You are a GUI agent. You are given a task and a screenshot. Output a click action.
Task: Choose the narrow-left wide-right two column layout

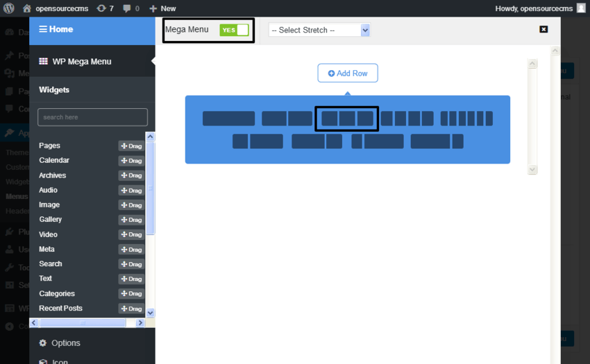(x=258, y=141)
